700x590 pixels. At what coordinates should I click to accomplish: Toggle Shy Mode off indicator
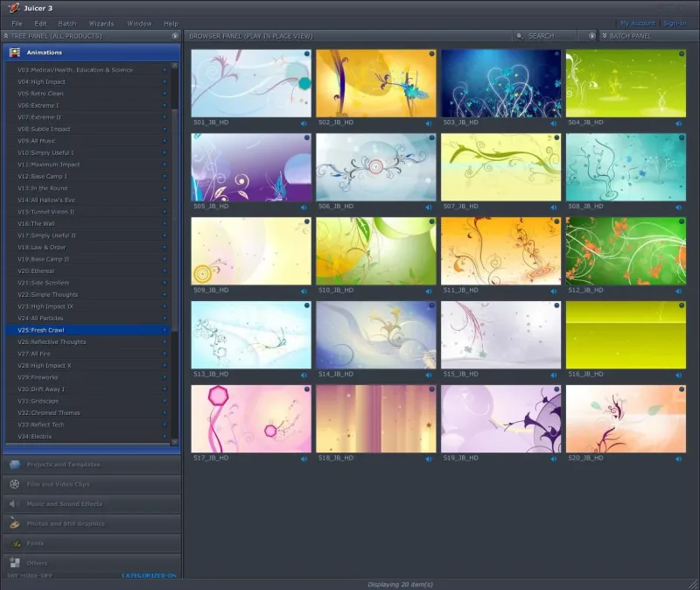(x=30, y=576)
